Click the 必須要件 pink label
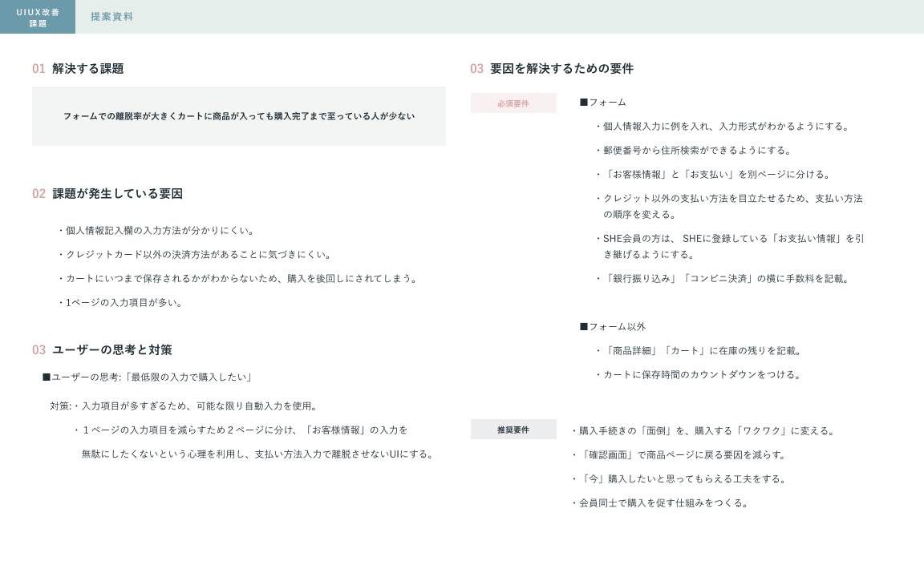Screen dimensions: 924x561 (513, 103)
